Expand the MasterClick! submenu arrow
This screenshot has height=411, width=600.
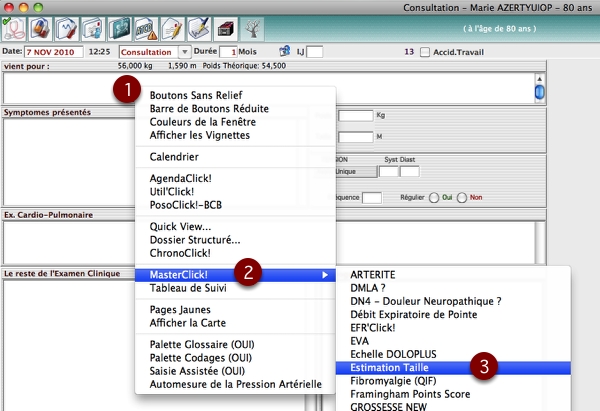pos(325,275)
